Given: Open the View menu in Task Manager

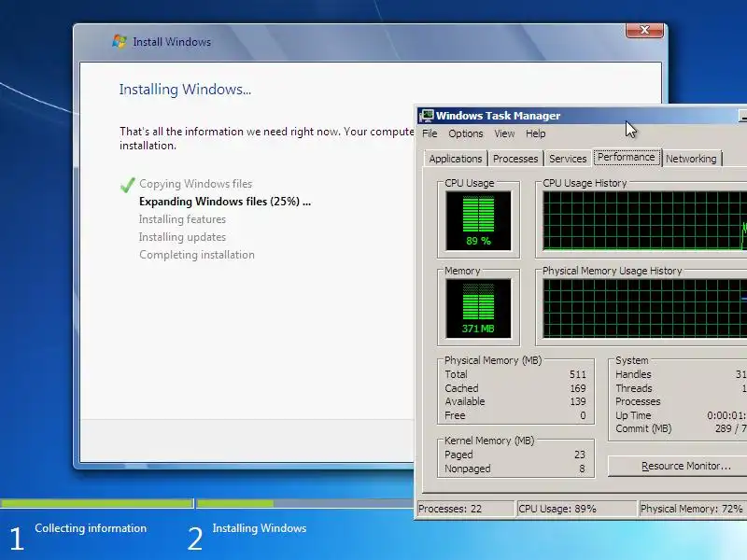Looking at the screenshot, I should pyautogui.click(x=504, y=133).
